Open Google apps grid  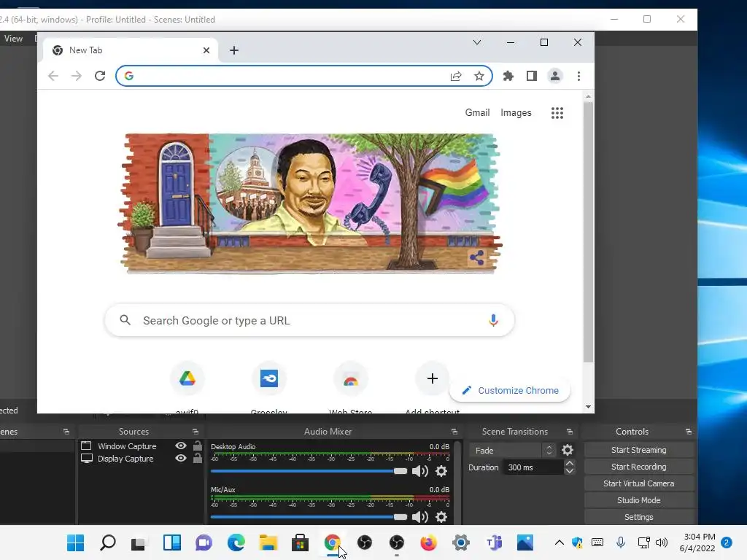pyautogui.click(x=557, y=113)
